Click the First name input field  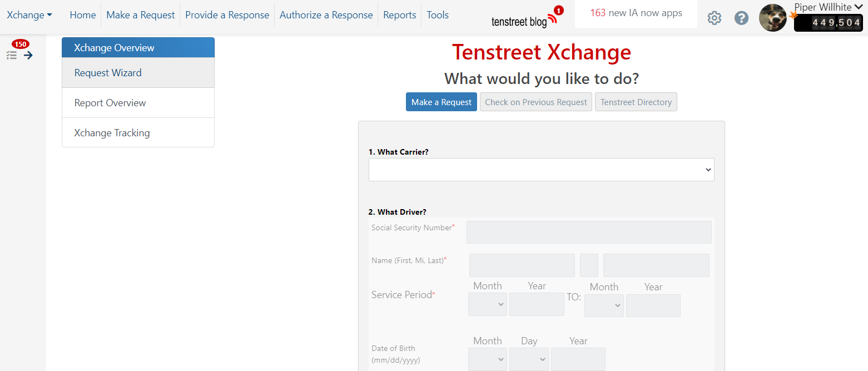tap(522, 265)
